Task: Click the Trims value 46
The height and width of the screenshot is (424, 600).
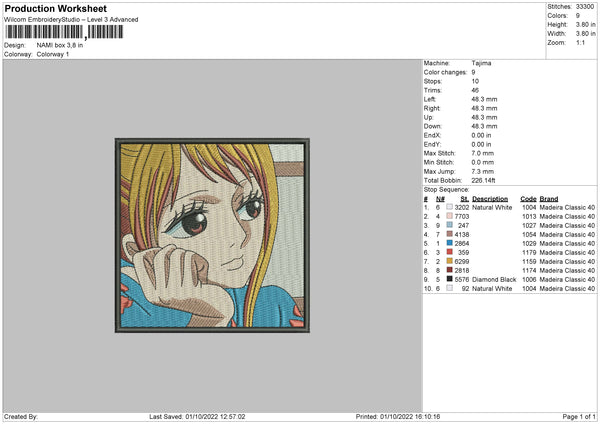Action: (475, 90)
